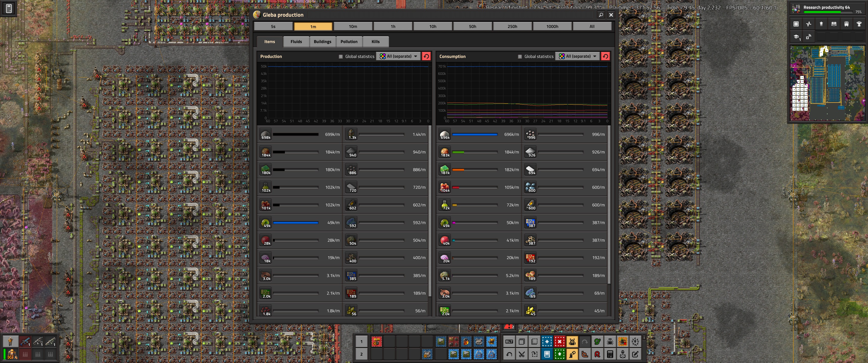
Task: Click the pencil edit shortcut
Action: coord(635,354)
